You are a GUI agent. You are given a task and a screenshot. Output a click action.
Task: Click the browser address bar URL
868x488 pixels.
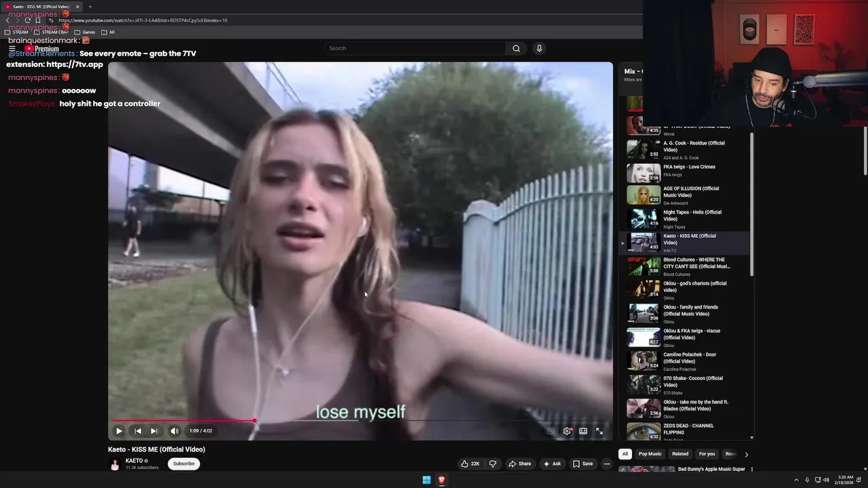pos(142,20)
